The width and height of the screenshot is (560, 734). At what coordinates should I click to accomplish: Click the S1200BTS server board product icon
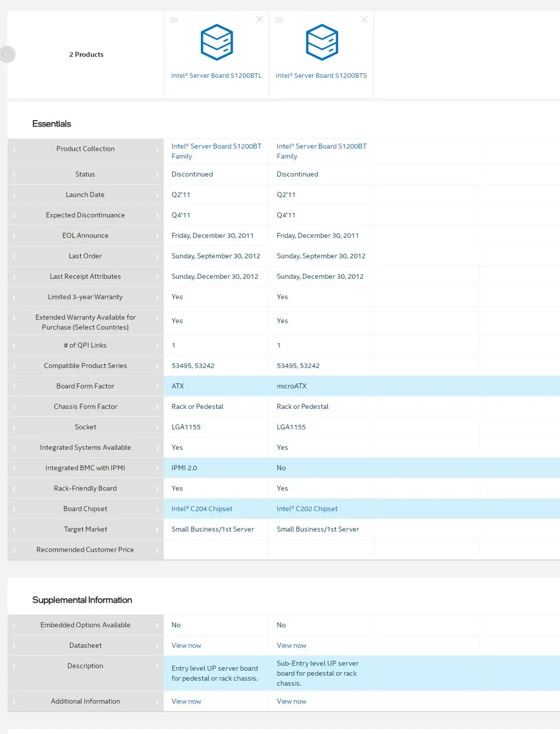(x=322, y=42)
